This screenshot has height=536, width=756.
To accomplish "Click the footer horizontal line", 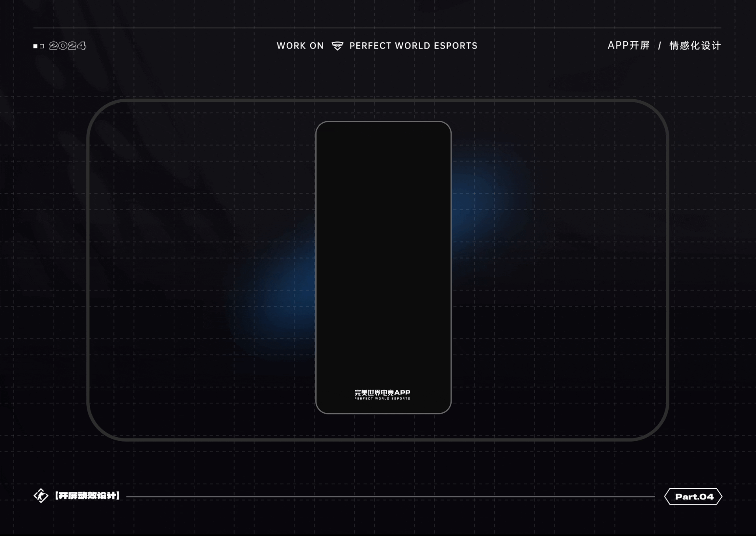I will (390, 497).
